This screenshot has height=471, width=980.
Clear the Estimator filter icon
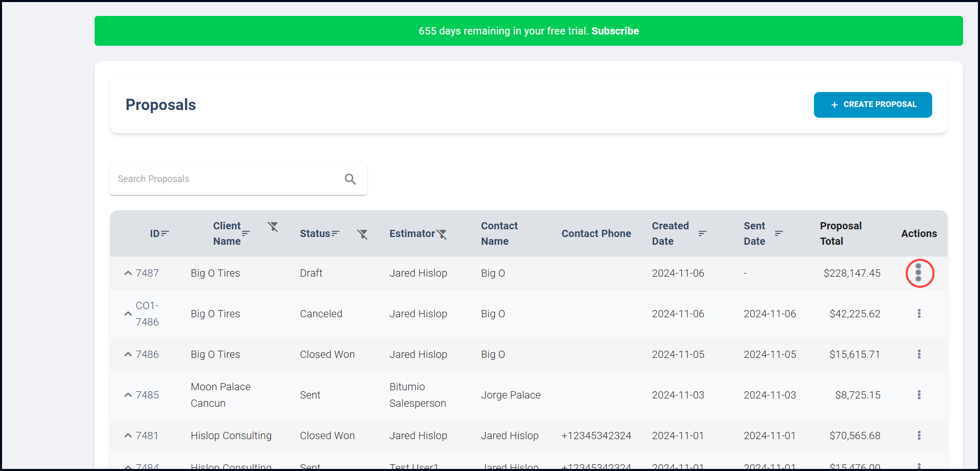441,234
